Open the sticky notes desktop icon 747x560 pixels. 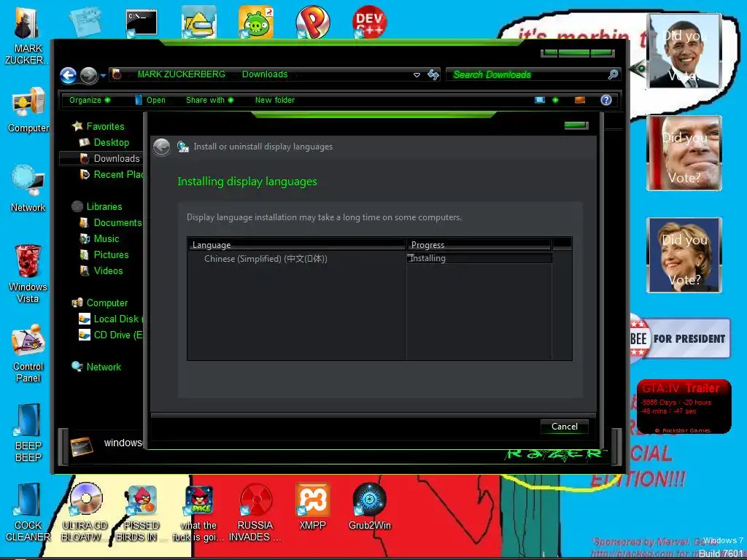(85, 21)
